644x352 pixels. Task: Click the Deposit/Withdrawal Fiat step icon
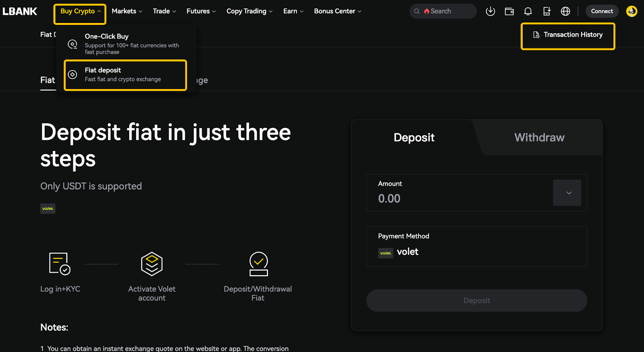258,264
